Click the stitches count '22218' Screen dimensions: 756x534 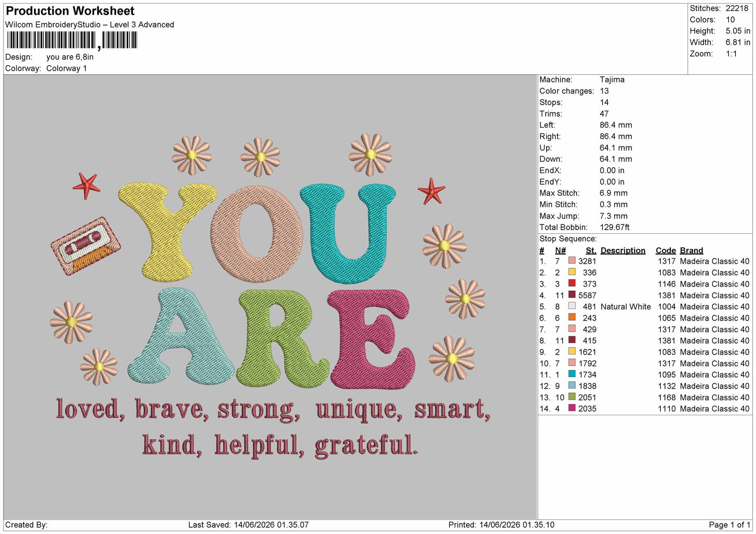[x=737, y=8]
